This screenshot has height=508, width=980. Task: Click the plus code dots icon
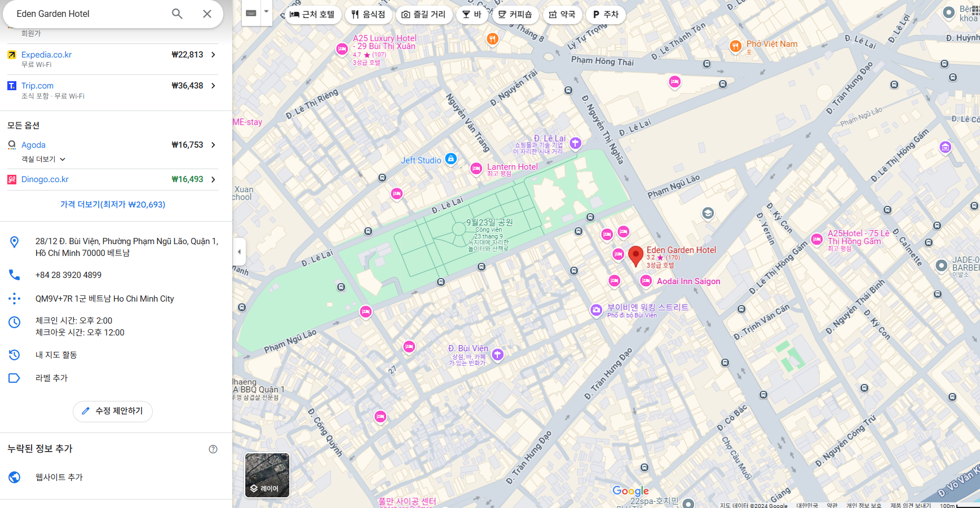click(15, 298)
